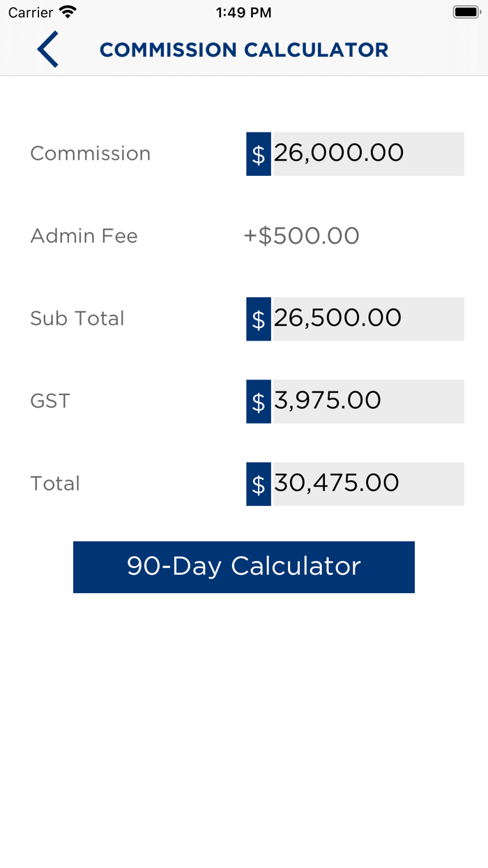Select the Sub Total amount field
Viewport: 488px width, 868px height.
click(x=367, y=319)
